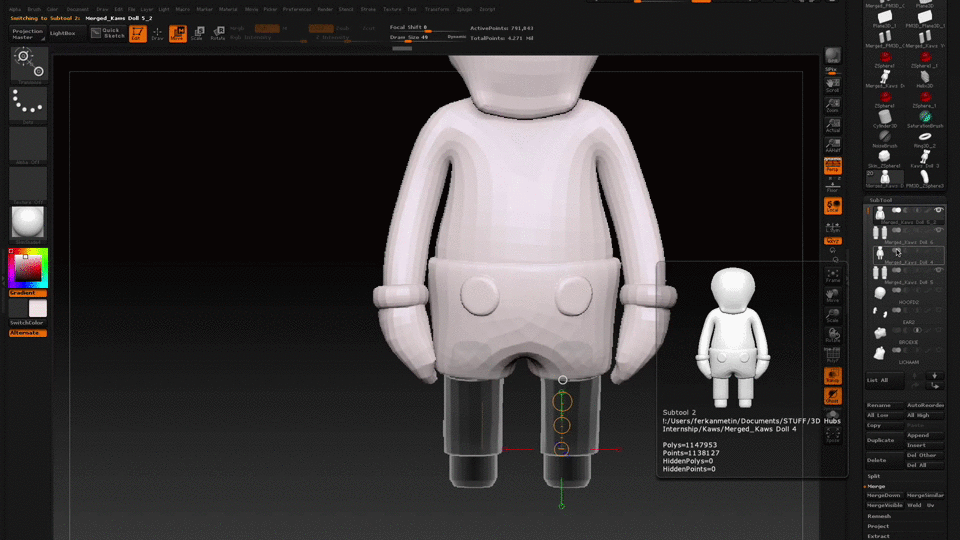Click the BPR render button
Image resolution: width=960 pixels, height=540 pixels.
pos(833,56)
